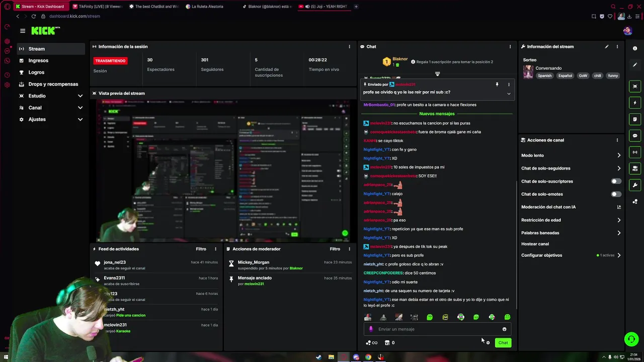Toggle the wrench stream info panel icon
The height and width of the screenshot is (362, 644).
pyautogui.click(x=635, y=185)
